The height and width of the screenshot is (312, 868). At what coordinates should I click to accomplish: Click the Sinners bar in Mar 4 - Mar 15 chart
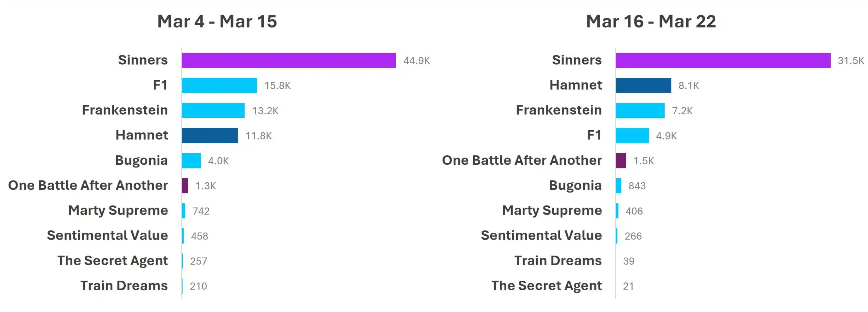pyautogui.click(x=289, y=60)
